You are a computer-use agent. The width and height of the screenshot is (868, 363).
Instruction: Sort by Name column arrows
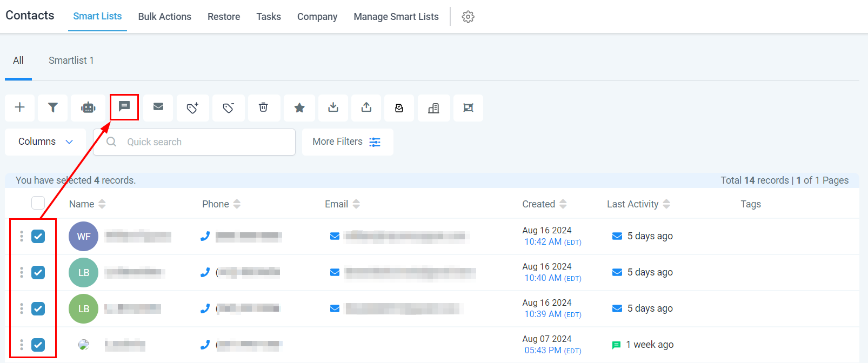pyautogui.click(x=102, y=204)
